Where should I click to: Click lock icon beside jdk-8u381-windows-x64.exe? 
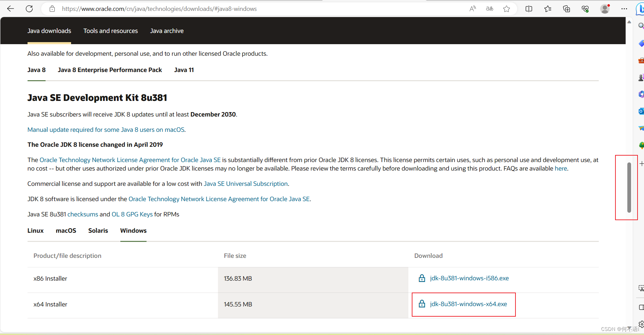(422, 304)
